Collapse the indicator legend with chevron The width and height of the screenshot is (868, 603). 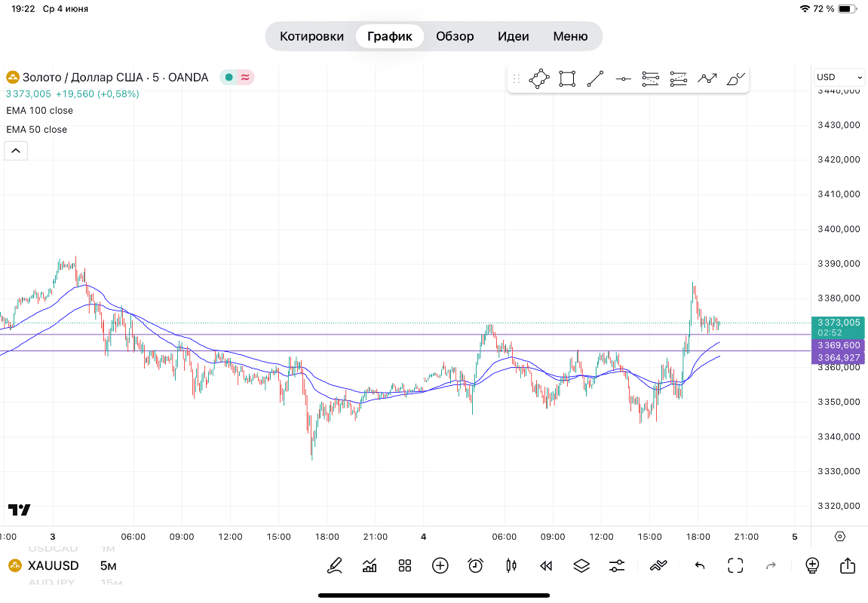[16, 151]
